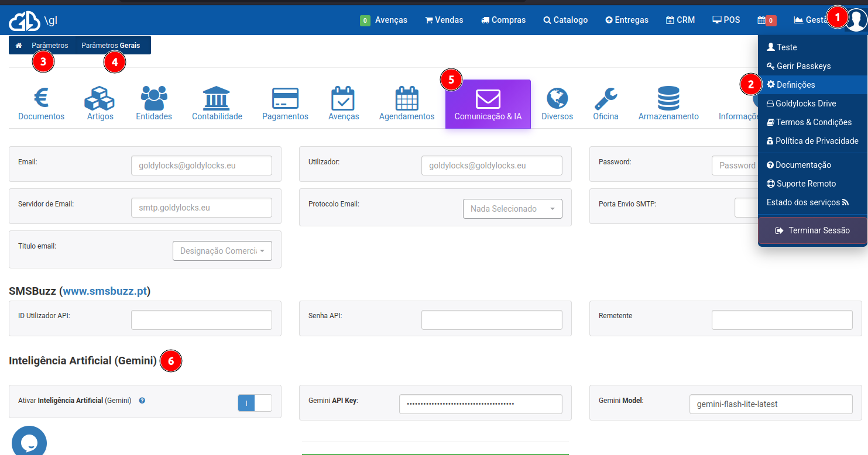Open the Pagamentos credit card icon
Image resolution: width=868 pixels, height=455 pixels.
(x=285, y=98)
